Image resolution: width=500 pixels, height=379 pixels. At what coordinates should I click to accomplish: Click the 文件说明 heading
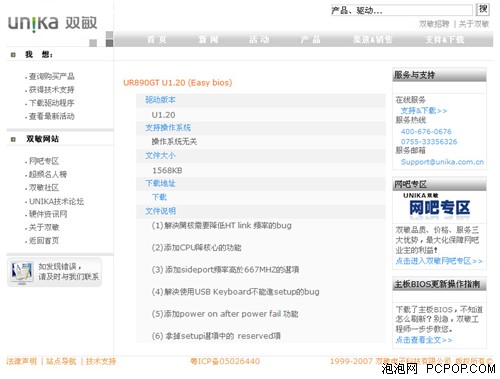click(160, 211)
